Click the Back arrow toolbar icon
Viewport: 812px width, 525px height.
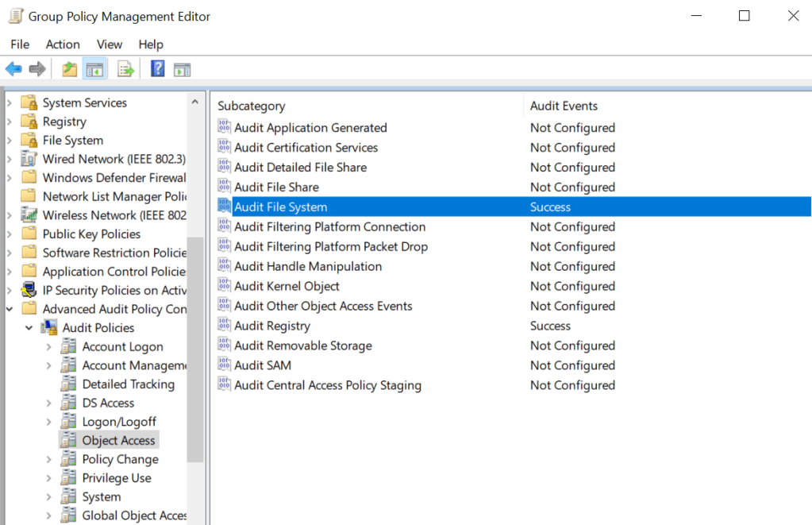(13, 70)
